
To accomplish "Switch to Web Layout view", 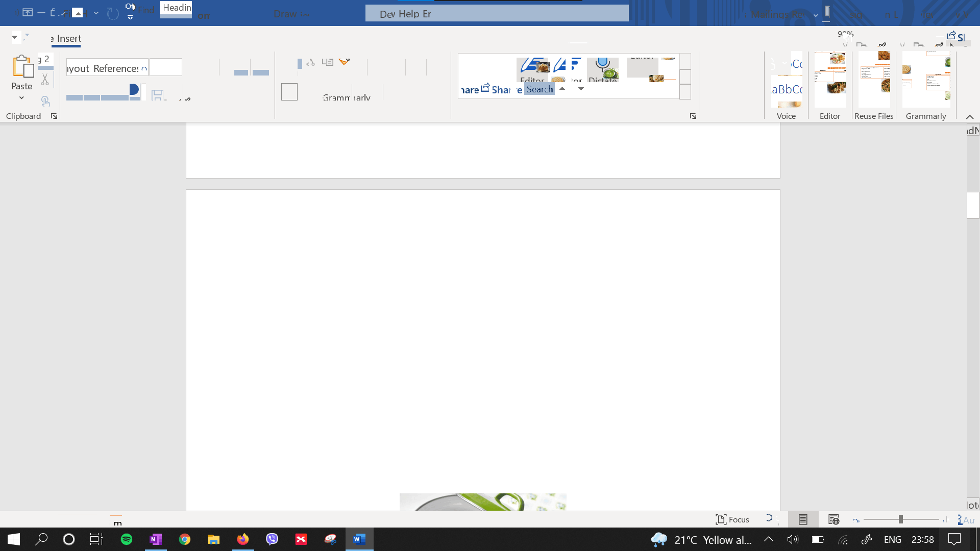I will (x=834, y=519).
